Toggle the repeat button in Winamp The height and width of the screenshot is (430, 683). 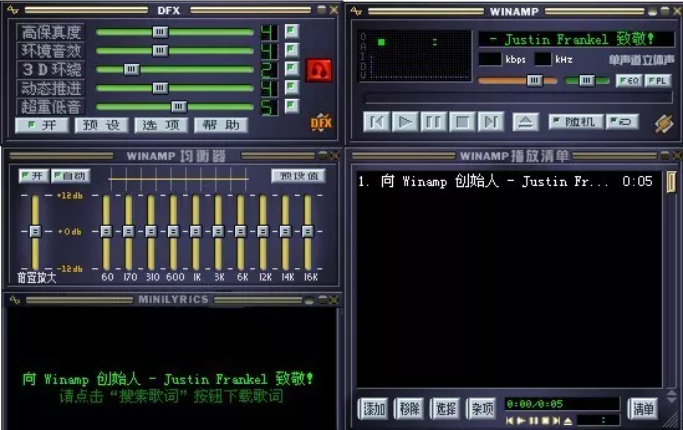[x=622, y=122]
